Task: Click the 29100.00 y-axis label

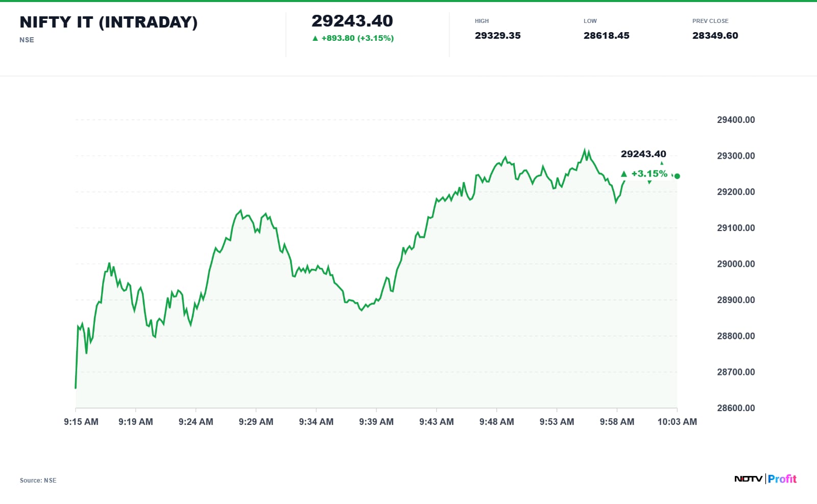Action: coord(736,228)
